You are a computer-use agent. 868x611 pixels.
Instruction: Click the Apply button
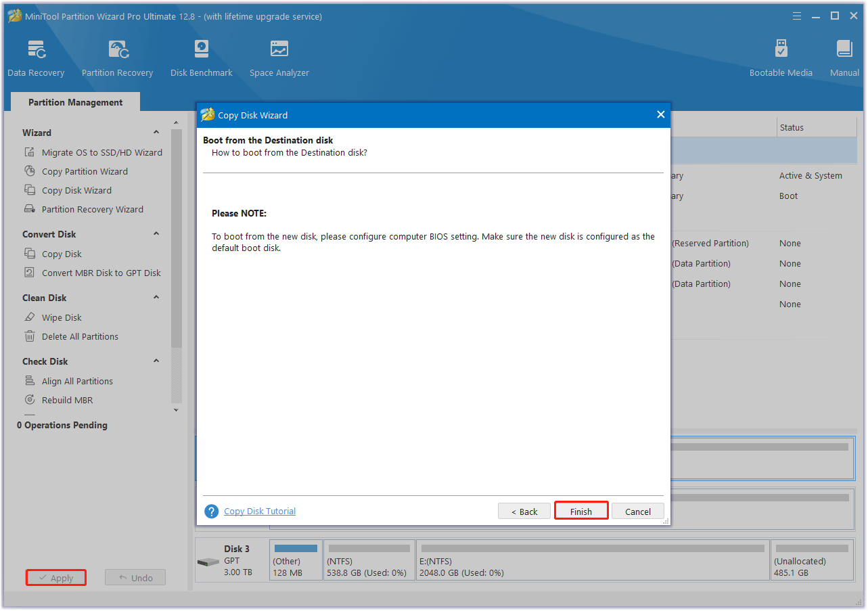click(x=56, y=578)
